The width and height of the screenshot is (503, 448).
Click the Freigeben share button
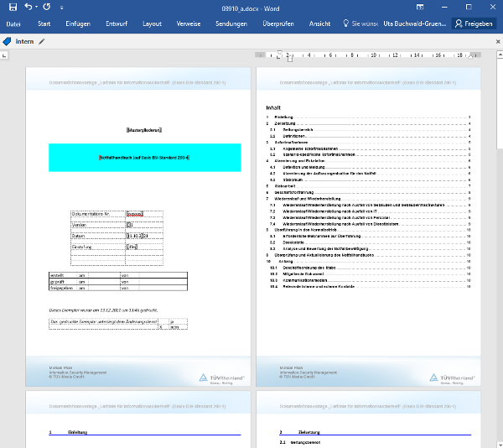[x=474, y=23]
